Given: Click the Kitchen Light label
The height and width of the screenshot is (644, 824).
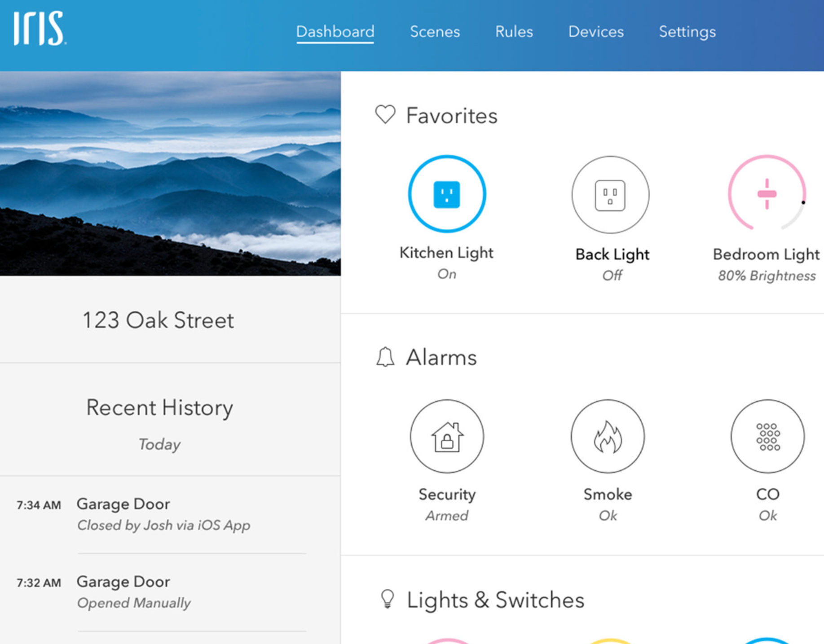Looking at the screenshot, I should click(x=446, y=253).
